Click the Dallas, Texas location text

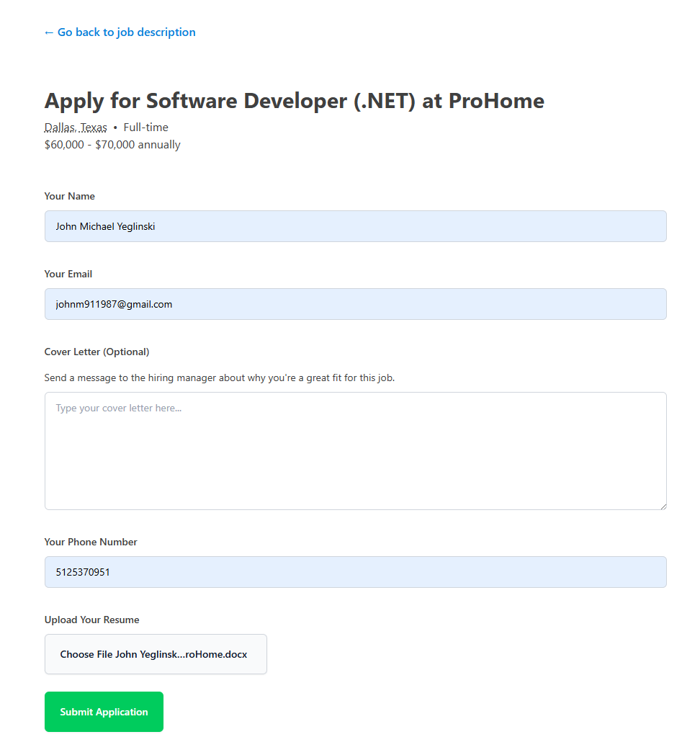76,128
